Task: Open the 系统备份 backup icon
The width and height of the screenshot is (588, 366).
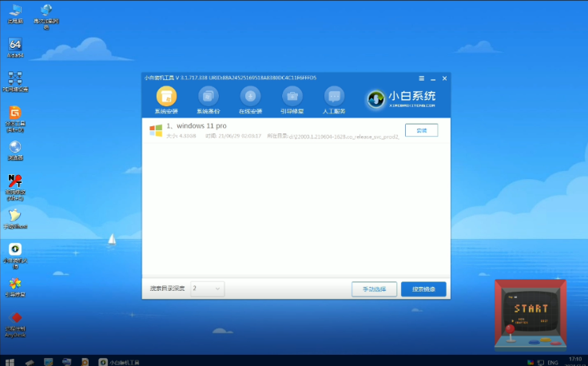Action: click(208, 97)
